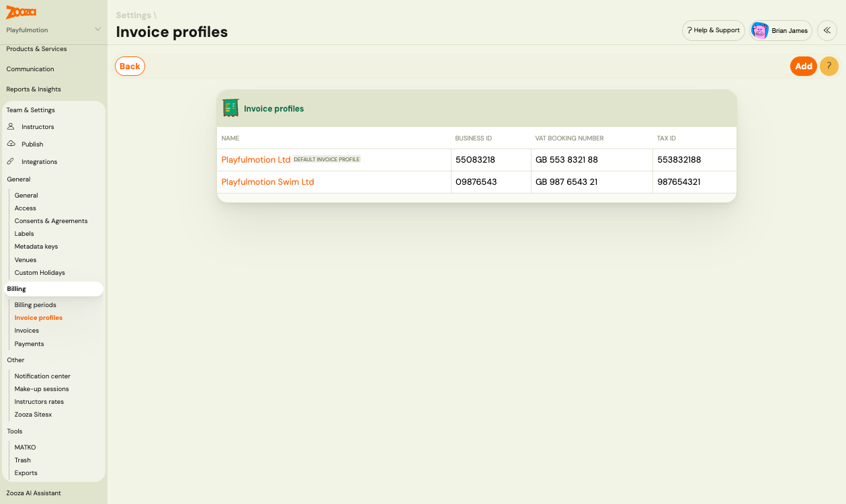
Task: Click the orange Add button
Action: [804, 66]
